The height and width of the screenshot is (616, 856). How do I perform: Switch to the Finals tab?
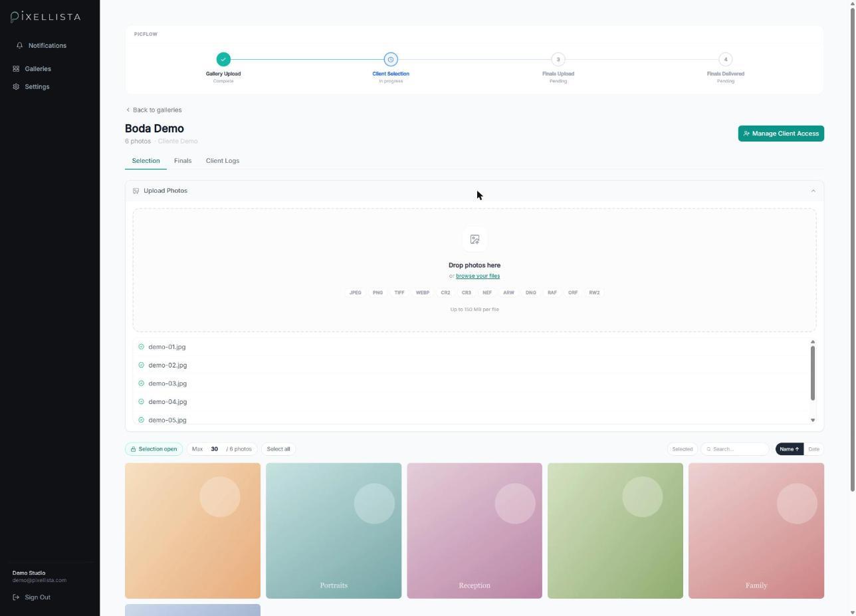183,161
